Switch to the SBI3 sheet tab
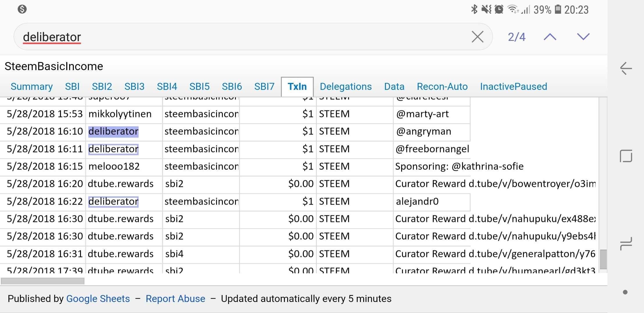 tap(134, 86)
